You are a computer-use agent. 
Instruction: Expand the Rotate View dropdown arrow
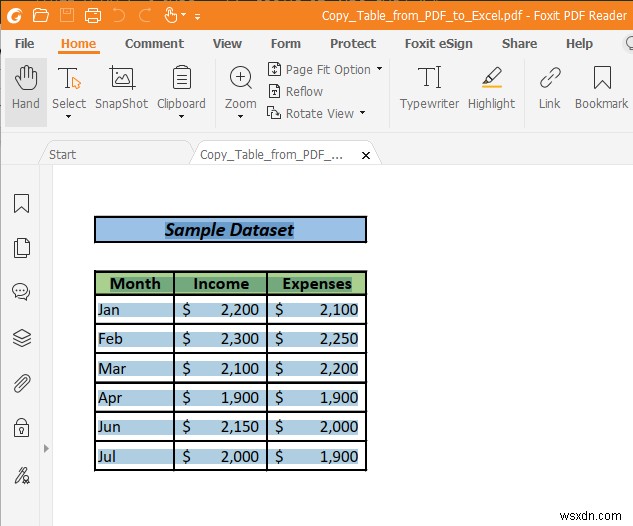point(363,113)
